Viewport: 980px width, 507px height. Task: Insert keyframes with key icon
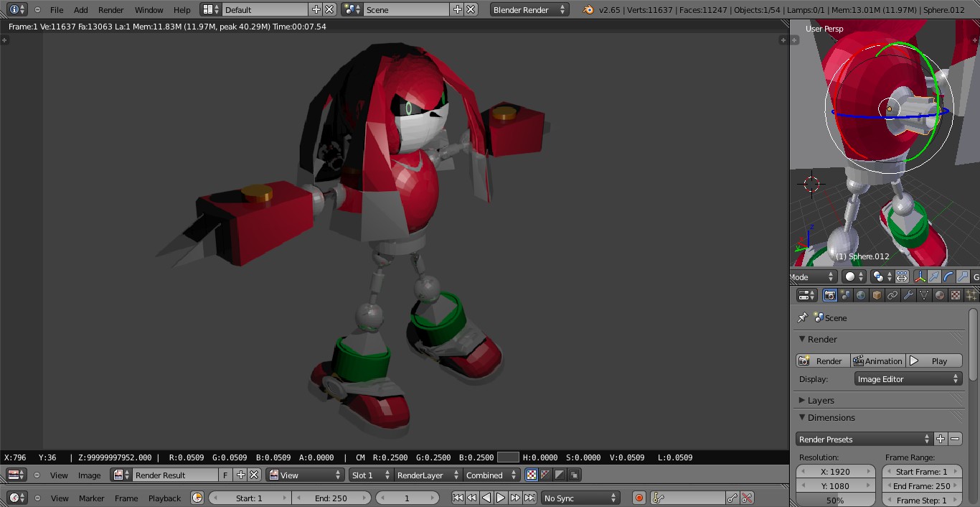733,498
